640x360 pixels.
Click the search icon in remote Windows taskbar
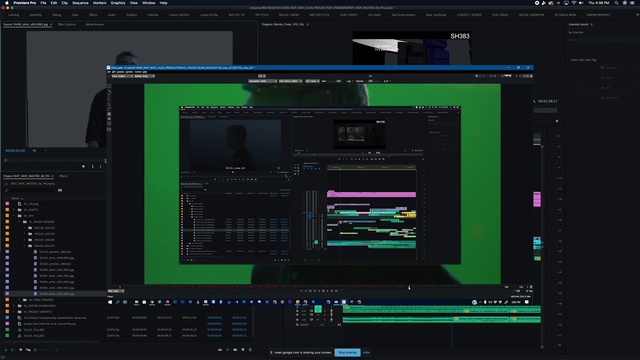118,302
